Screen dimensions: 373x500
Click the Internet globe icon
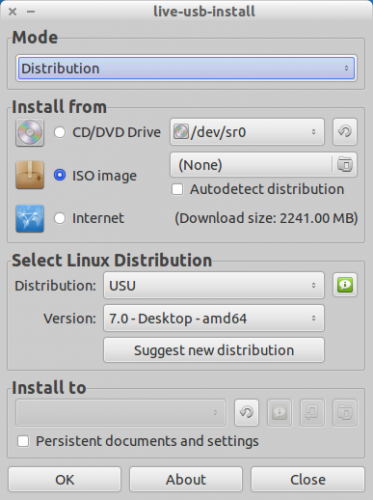[x=30, y=218]
